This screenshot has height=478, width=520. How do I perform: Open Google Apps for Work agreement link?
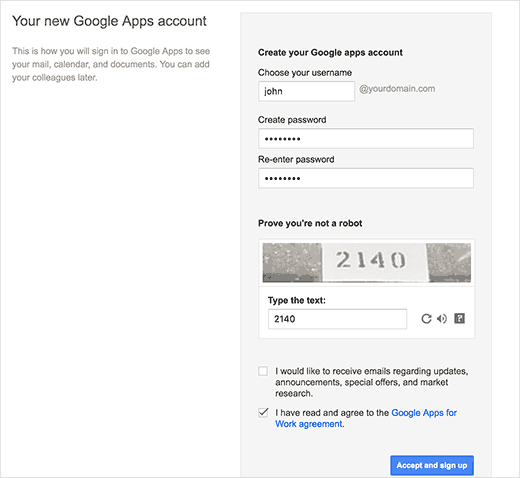click(x=366, y=418)
